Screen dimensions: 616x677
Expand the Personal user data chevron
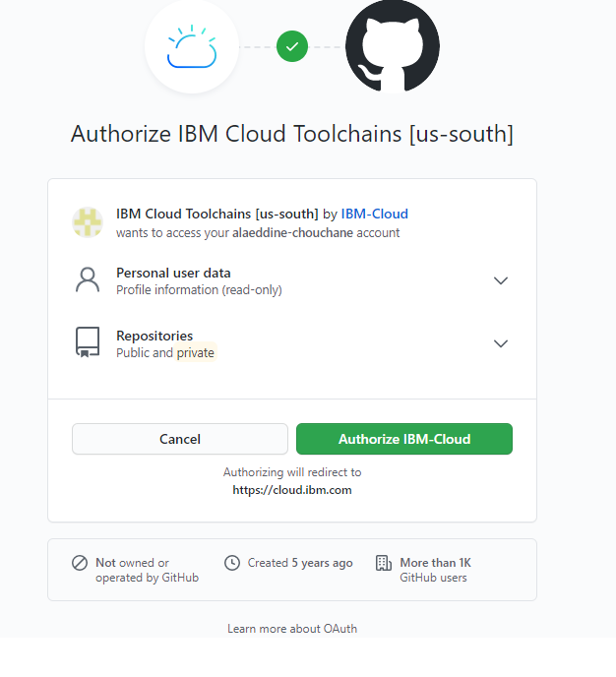501,280
